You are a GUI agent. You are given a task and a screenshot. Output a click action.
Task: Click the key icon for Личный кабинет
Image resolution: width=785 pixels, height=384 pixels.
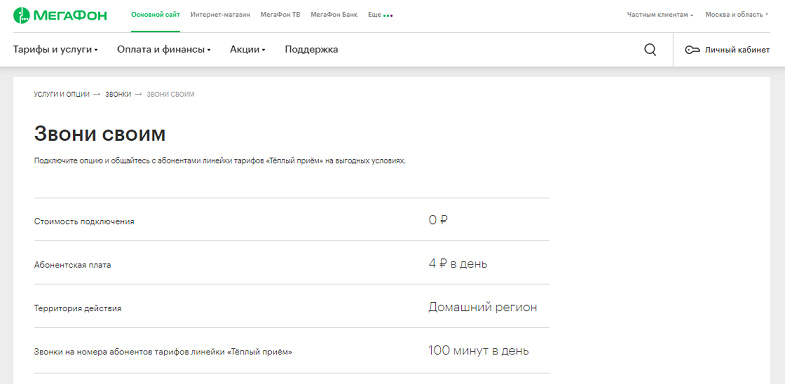[692, 50]
